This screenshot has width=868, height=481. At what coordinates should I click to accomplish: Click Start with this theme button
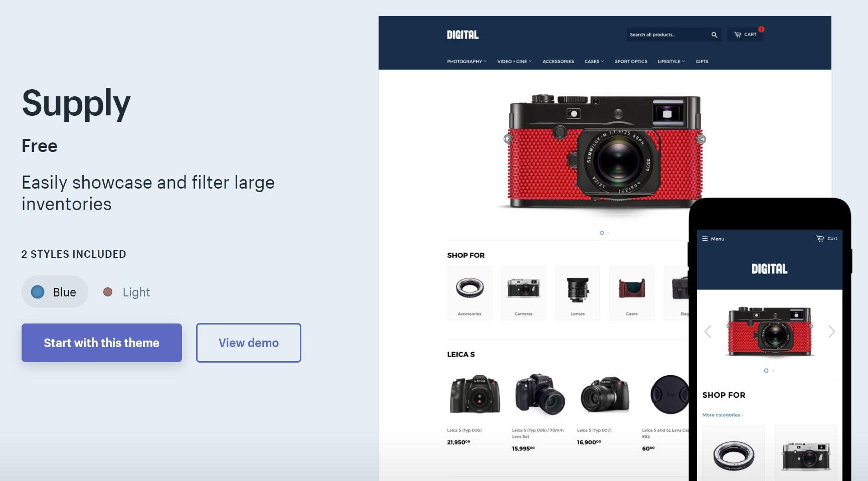coord(102,343)
